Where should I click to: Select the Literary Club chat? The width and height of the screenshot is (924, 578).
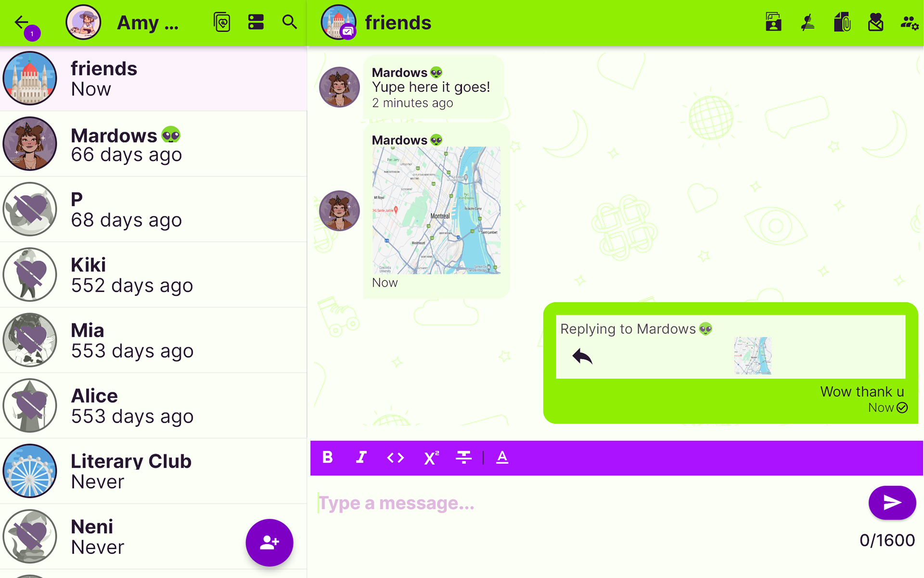tap(154, 471)
